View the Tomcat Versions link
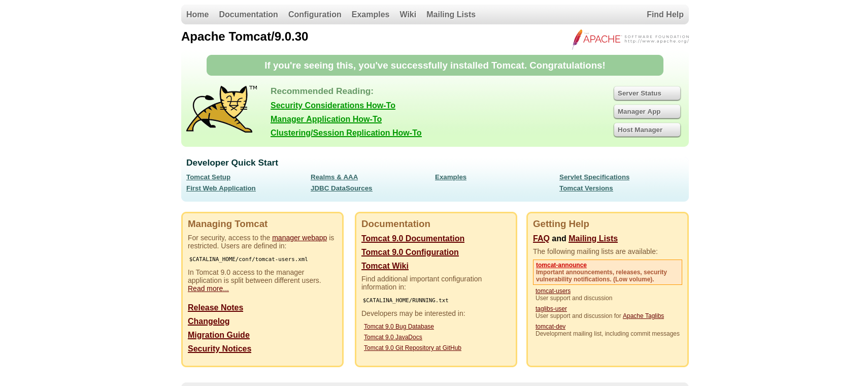The height and width of the screenshot is (386, 868). [x=586, y=188]
